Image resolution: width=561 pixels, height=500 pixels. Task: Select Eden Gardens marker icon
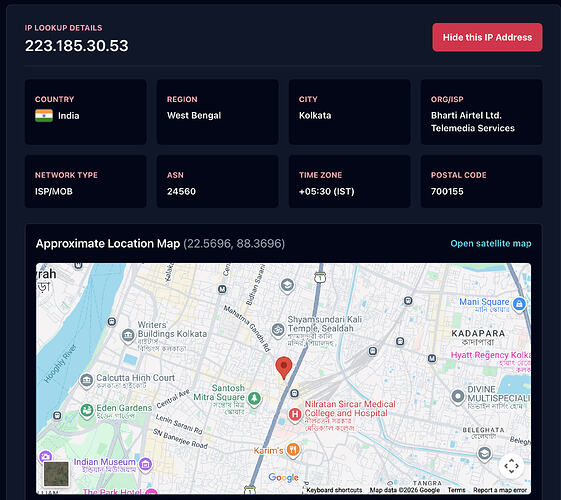tap(87, 410)
